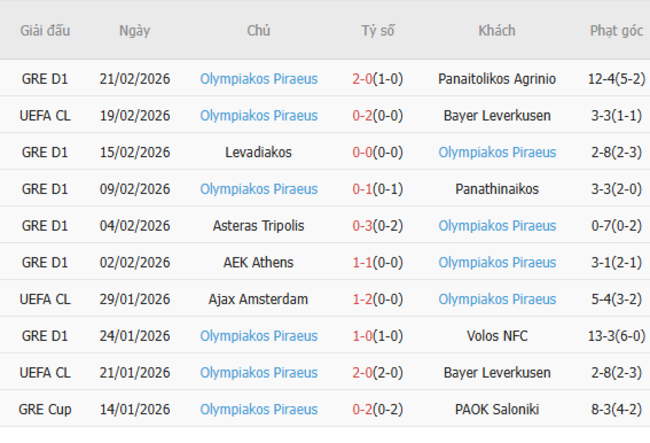The image size is (650, 443).
Task: Open the Ajax Amsterdam team link
Action: pyautogui.click(x=259, y=299)
